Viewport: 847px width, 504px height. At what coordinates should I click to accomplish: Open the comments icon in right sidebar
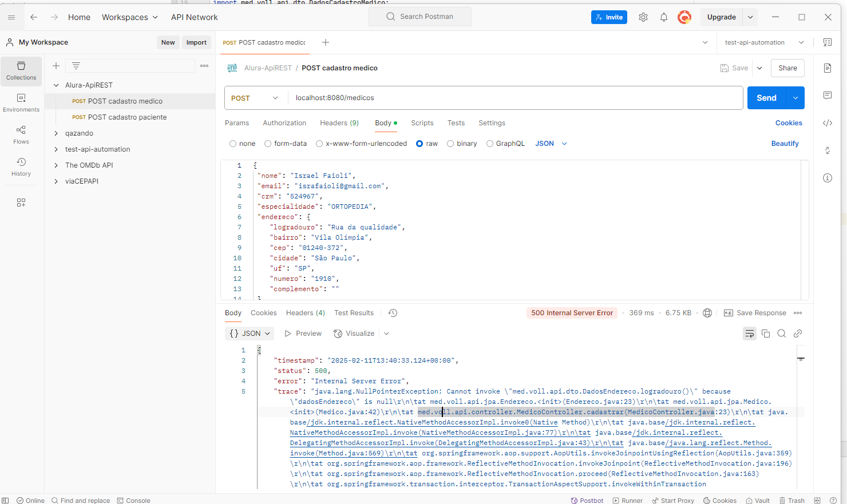click(828, 96)
